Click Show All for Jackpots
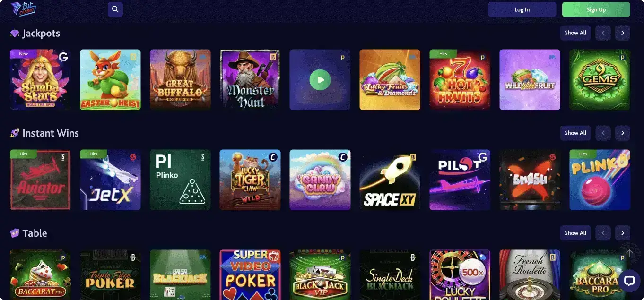 pos(575,33)
